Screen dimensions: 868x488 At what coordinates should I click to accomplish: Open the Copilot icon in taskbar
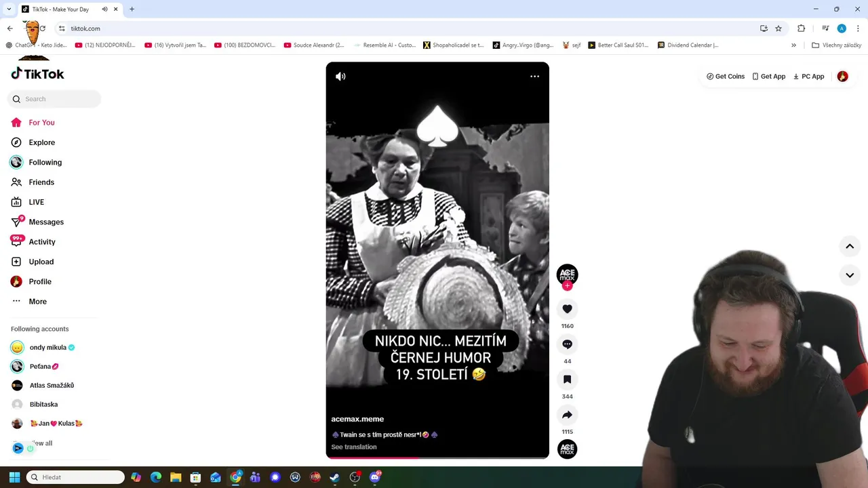point(136,477)
